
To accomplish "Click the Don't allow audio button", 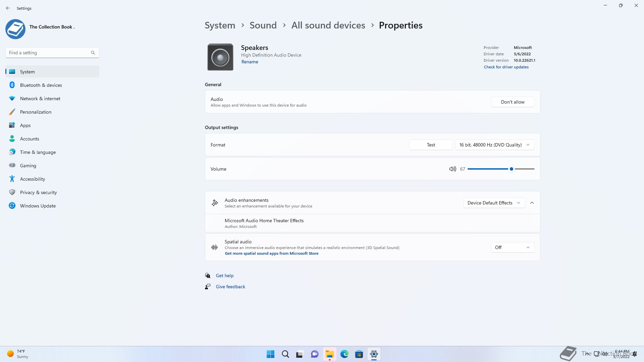I will 513,102.
